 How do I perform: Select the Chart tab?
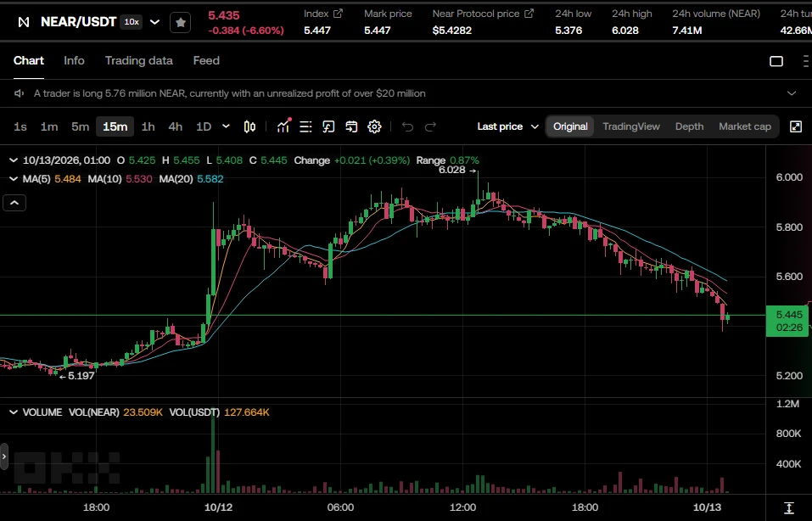pos(29,60)
